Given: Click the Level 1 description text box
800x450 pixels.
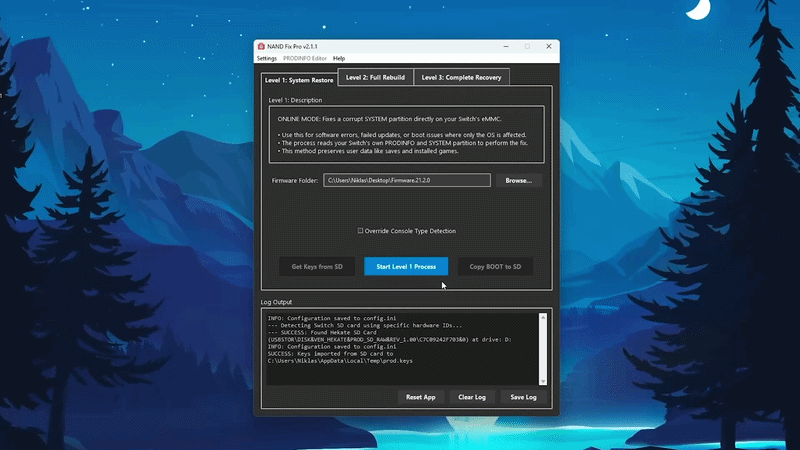Looking at the screenshot, I should click(x=407, y=135).
